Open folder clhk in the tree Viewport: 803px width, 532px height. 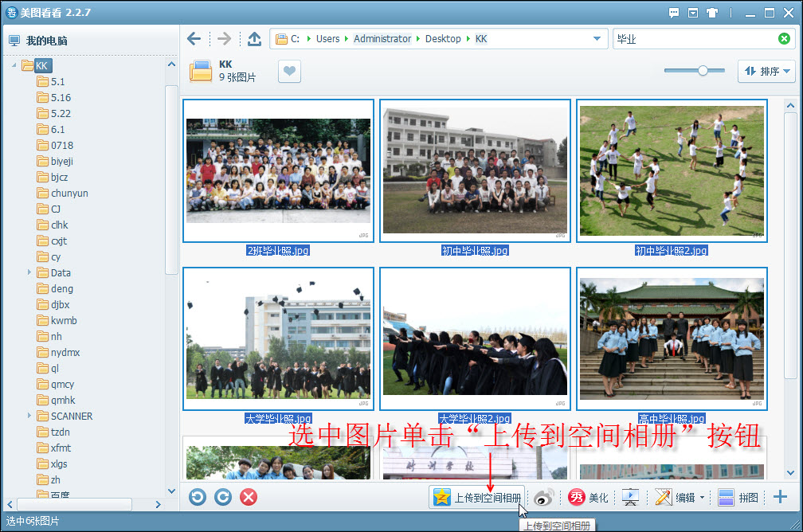pyautogui.click(x=53, y=225)
